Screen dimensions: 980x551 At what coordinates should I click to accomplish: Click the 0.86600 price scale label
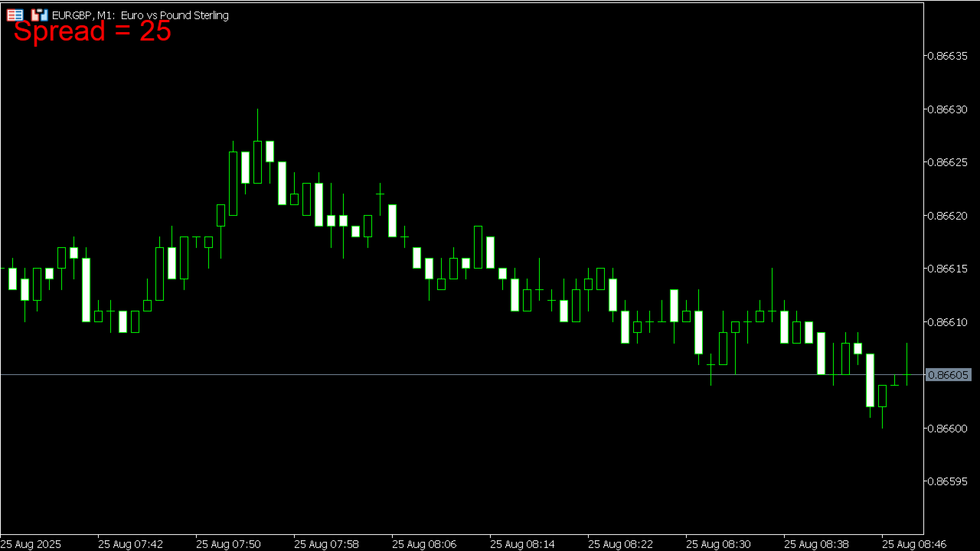click(x=947, y=428)
